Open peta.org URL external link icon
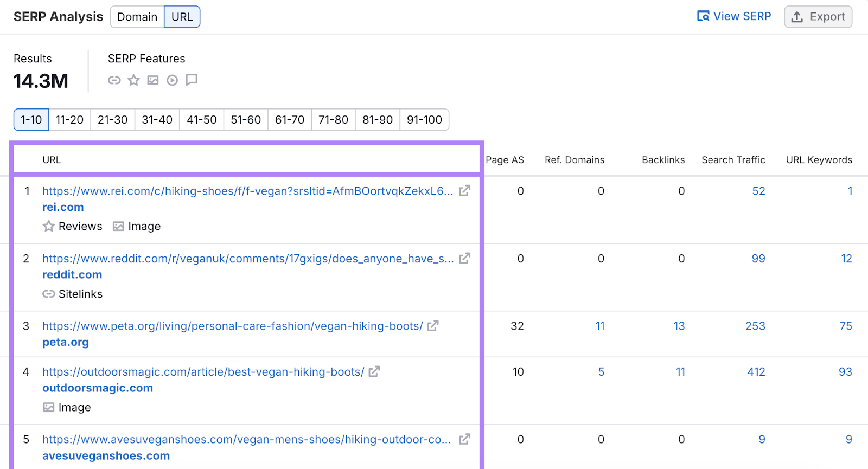This screenshot has height=469, width=868. click(x=433, y=326)
